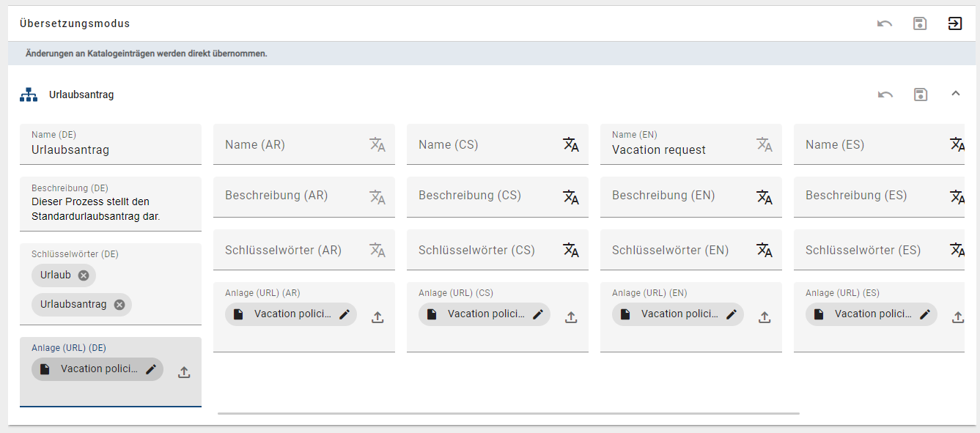The height and width of the screenshot is (433, 980).
Task: Save the Urlaubsantrag entry
Action: [920, 94]
